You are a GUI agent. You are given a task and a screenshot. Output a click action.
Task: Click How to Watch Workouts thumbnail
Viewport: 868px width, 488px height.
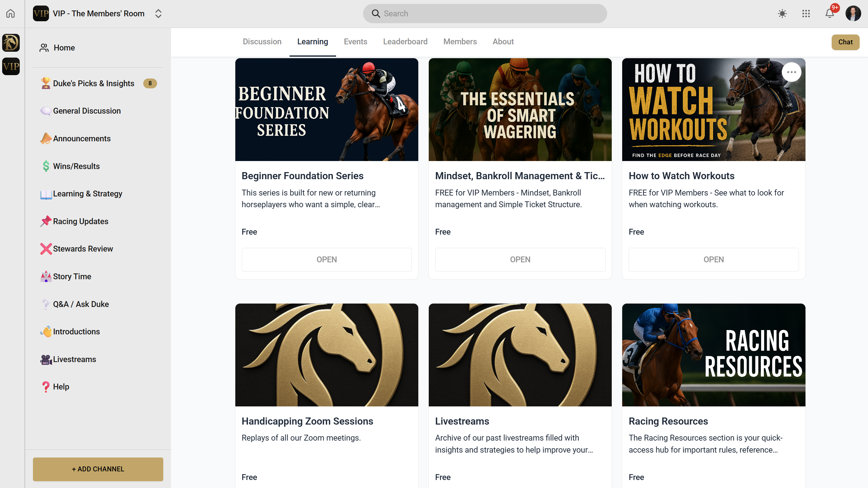click(x=714, y=110)
